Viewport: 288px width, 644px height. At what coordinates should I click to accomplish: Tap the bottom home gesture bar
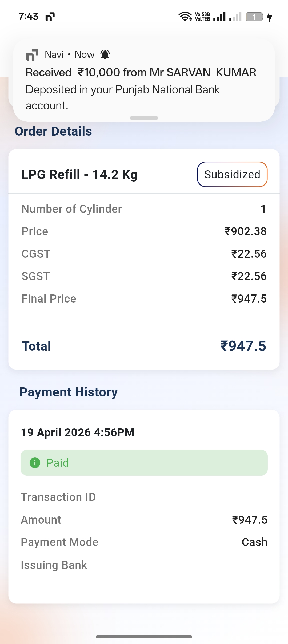pyautogui.click(x=144, y=637)
